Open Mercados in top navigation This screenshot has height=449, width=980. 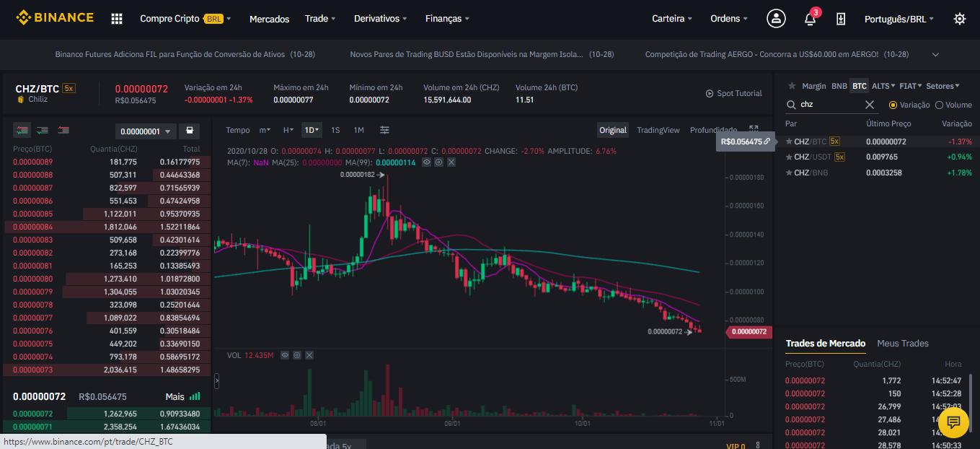[x=269, y=19]
